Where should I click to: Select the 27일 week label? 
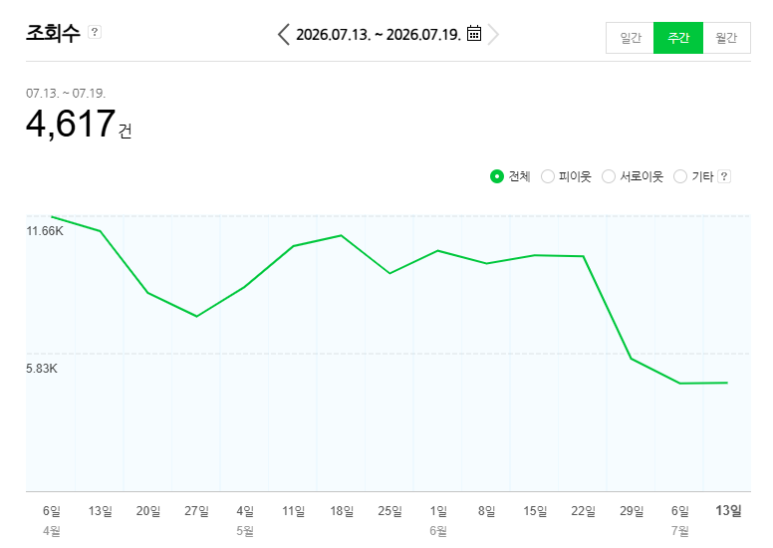(x=197, y=511)
